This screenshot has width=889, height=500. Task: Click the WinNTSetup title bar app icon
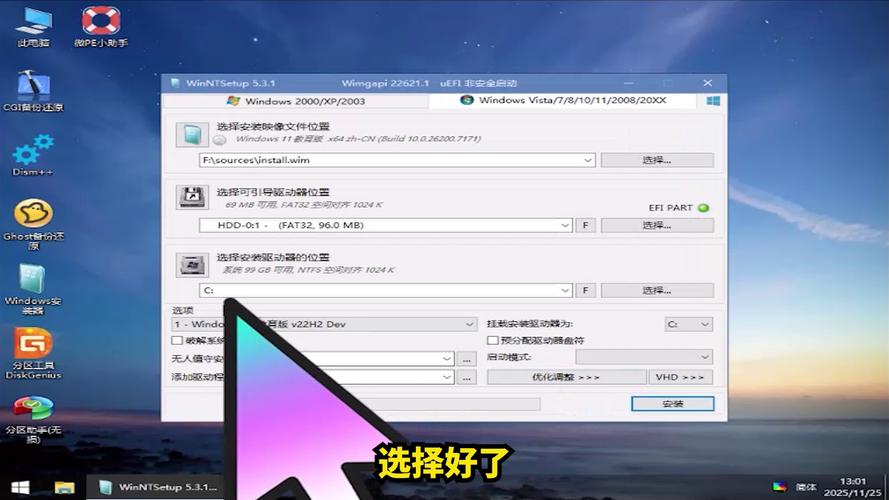(175, 83)
